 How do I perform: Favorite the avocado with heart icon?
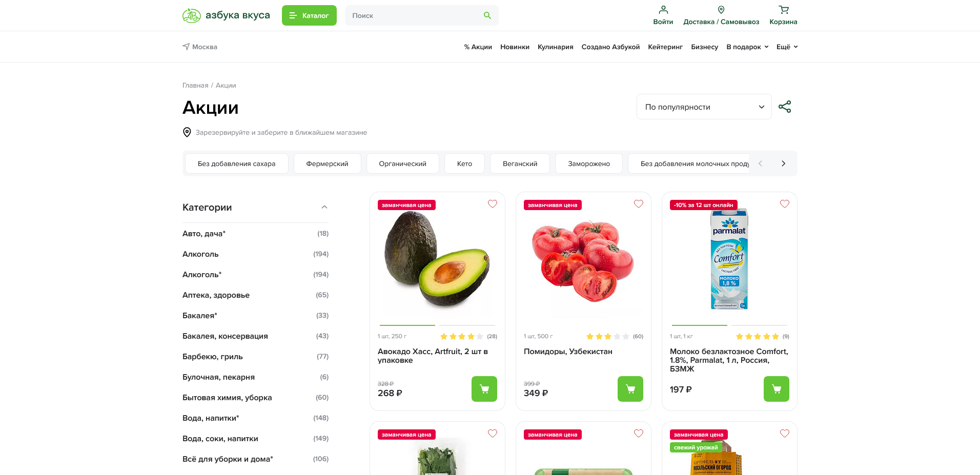[493, 204]
